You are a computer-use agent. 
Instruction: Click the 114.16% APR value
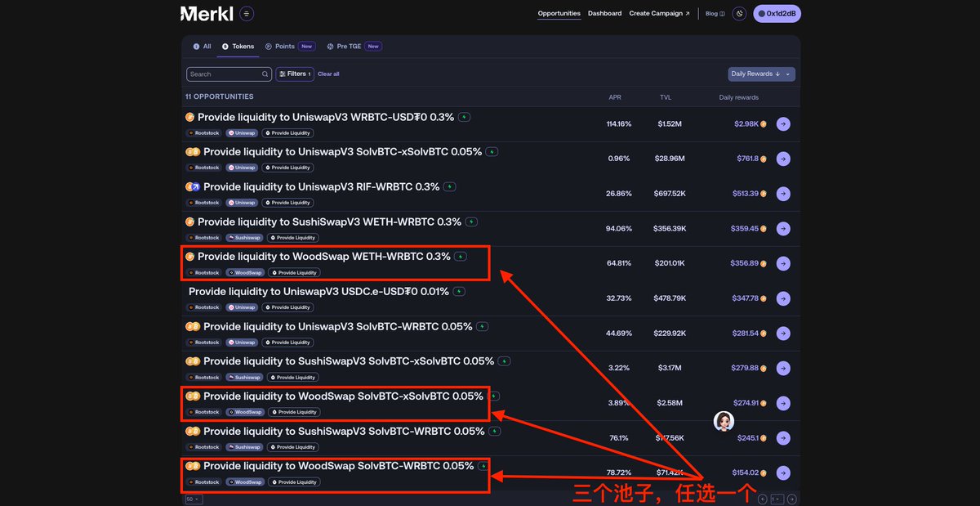click(x=619, y=124)
